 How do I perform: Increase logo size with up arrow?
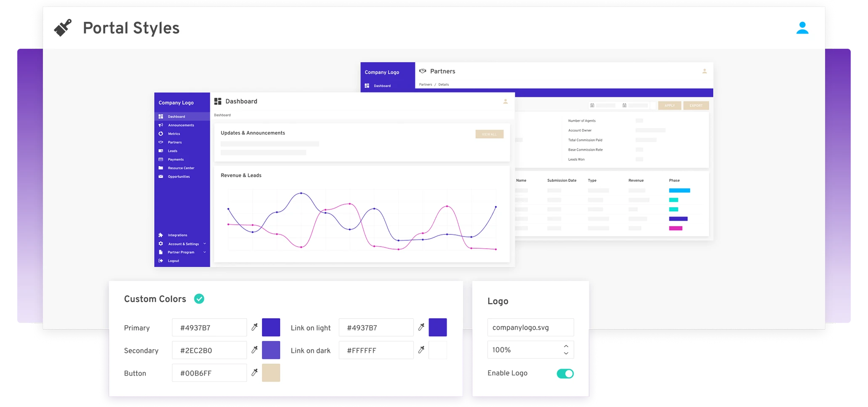[x=566, y=346]
